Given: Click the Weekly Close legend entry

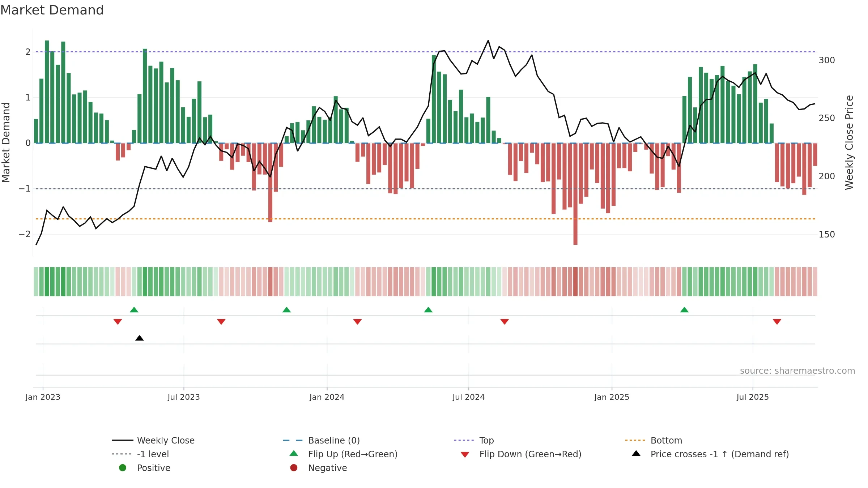Looking at the screenshot, I should (x=153, y=440).
